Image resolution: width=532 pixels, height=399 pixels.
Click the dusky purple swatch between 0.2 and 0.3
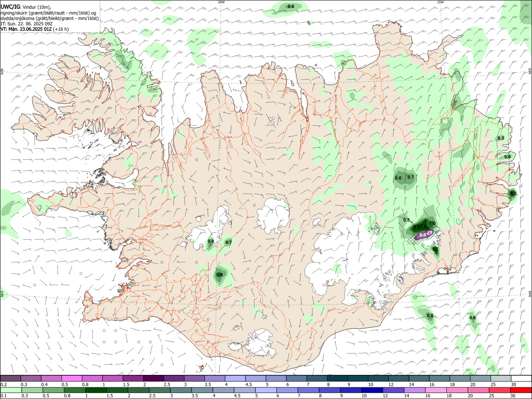pos(10,378)
